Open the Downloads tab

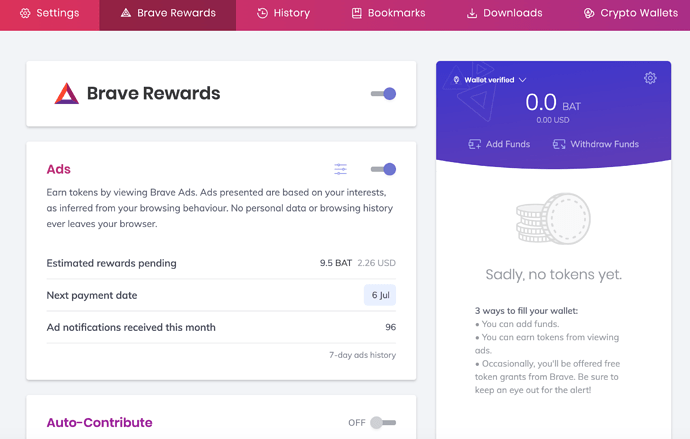coord(505,13)
